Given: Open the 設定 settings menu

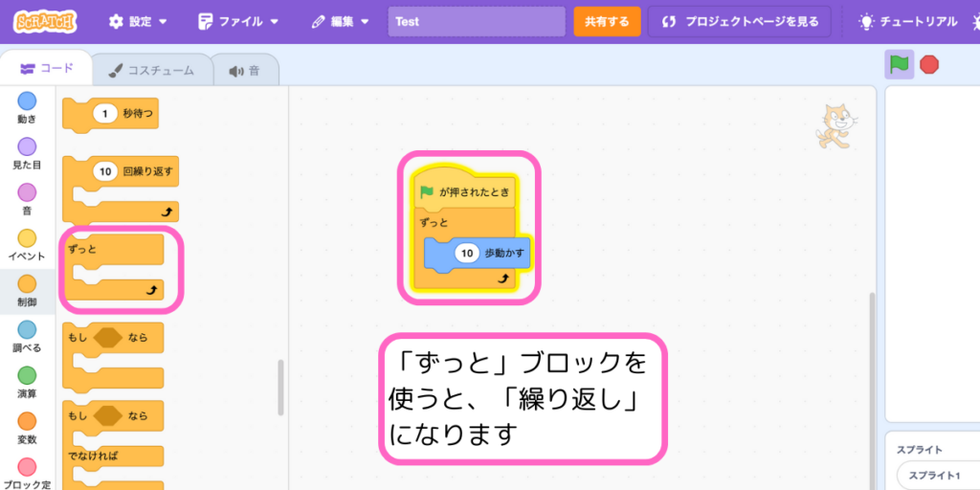Looking at the screenshot, I should [138, 22].
